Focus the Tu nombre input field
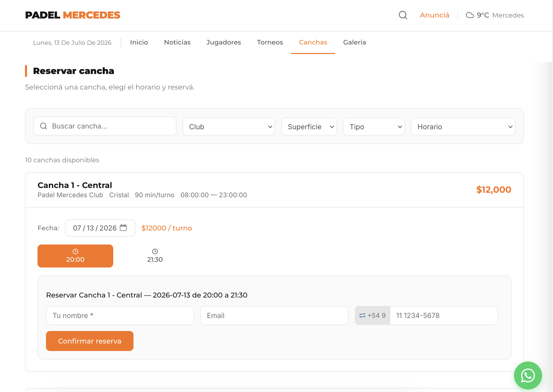The width and height of the screenshot is (553, 392). [120, 315]
